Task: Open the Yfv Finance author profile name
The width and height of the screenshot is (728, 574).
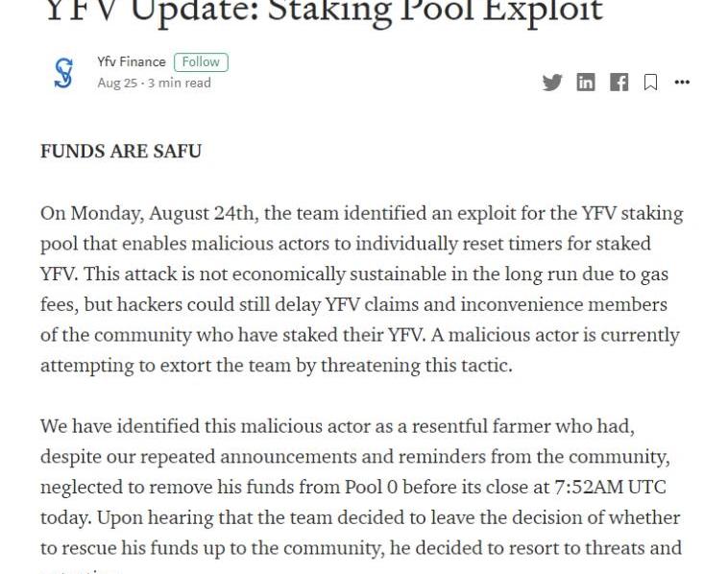Action: [132, 62]
